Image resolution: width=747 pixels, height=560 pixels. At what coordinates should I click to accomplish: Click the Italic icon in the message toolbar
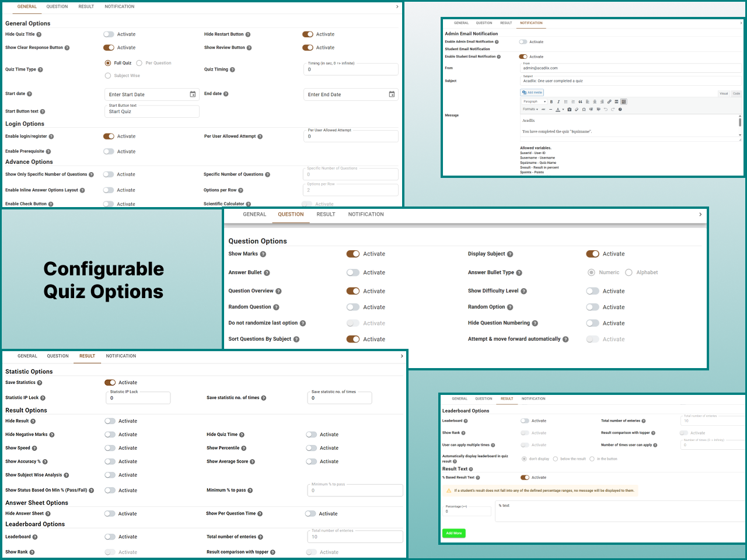point(558,101)
